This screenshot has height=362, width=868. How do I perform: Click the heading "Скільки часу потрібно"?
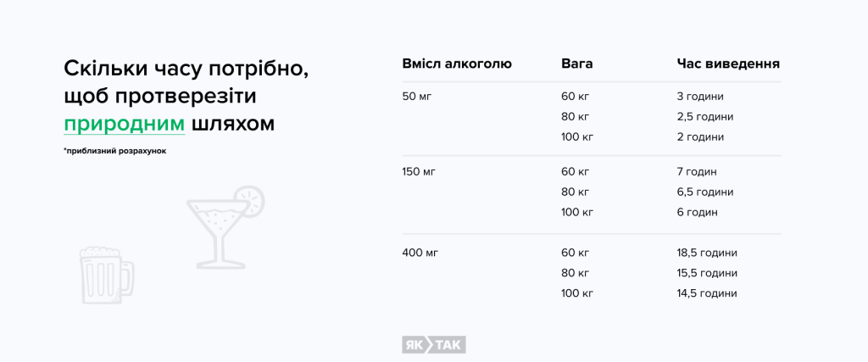[186, 68]
